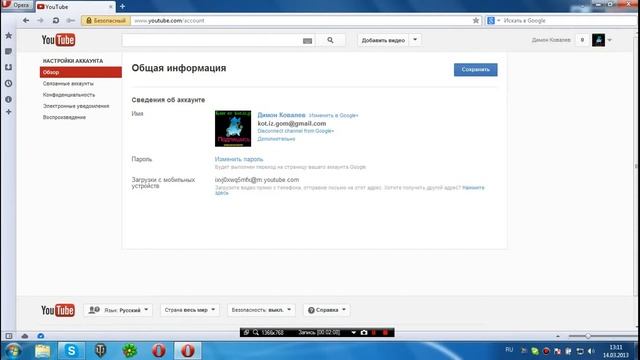640x360 pixels.
Task: Open the Windows Start button
Action: [13, 351]
